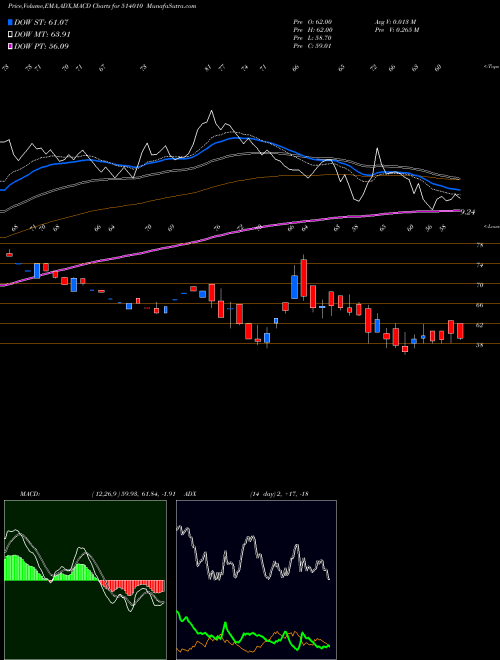Click the 'Avg V: 0.013 M' volume text
The width and height of the screenshot is (500, 660).
click(x=395, y=22)
